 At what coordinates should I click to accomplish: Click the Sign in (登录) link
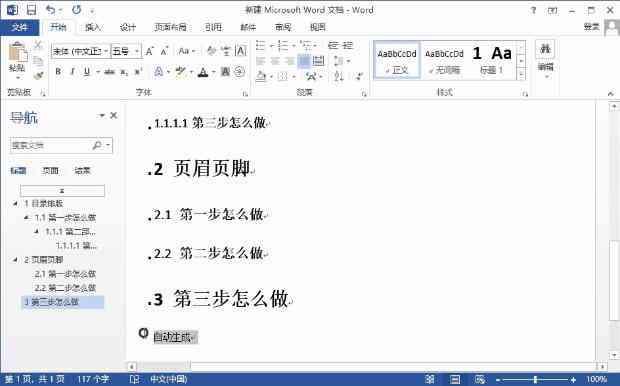(x=592, y=26)
